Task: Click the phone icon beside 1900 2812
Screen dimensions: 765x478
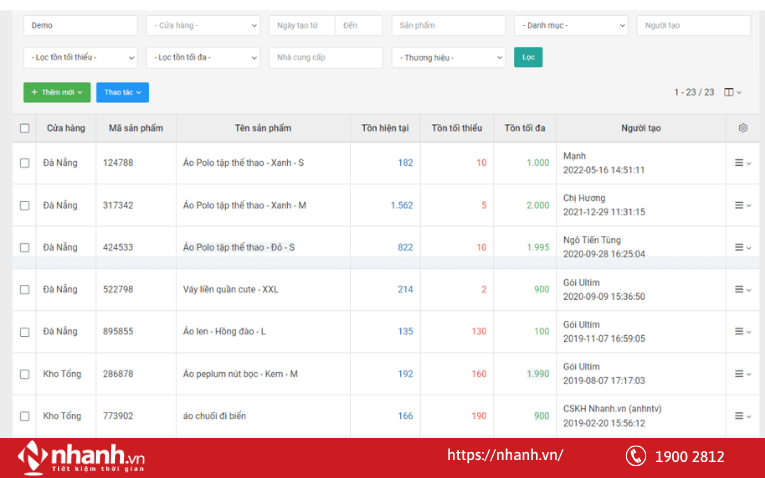Action: point(635,456)
